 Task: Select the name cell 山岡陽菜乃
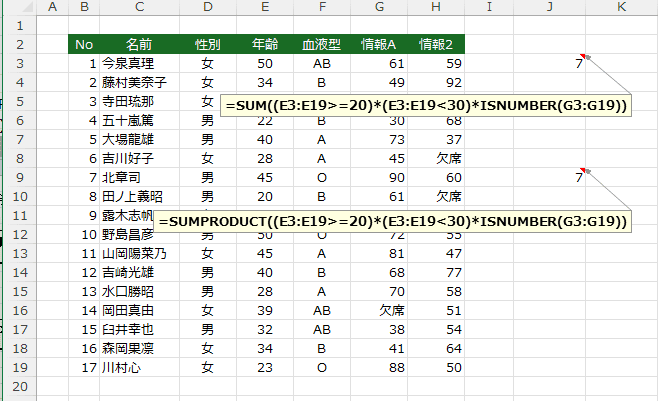click(139, 254)
